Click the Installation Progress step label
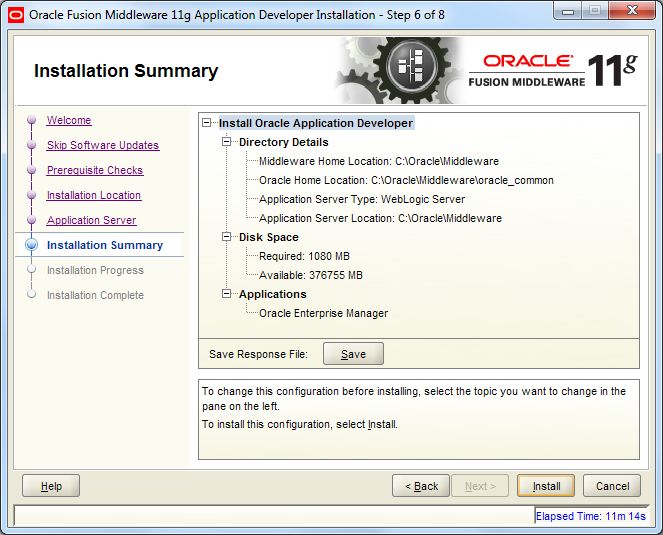 pos(95,270)
